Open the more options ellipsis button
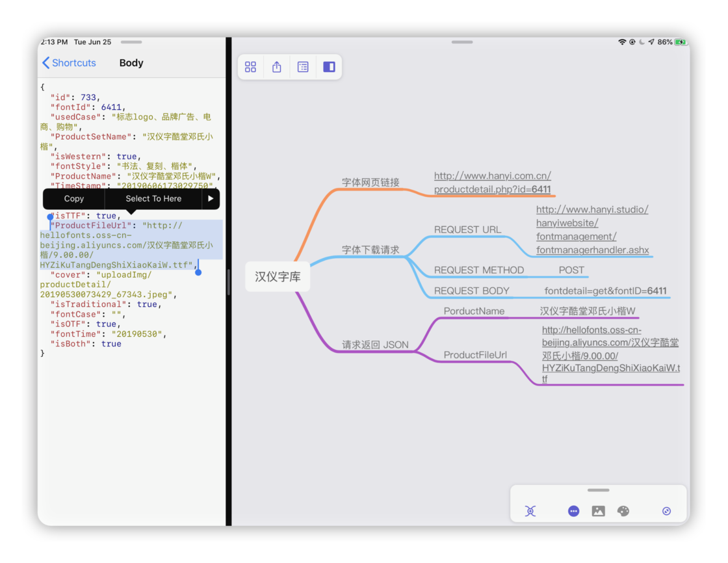 [x=573, y=511]
